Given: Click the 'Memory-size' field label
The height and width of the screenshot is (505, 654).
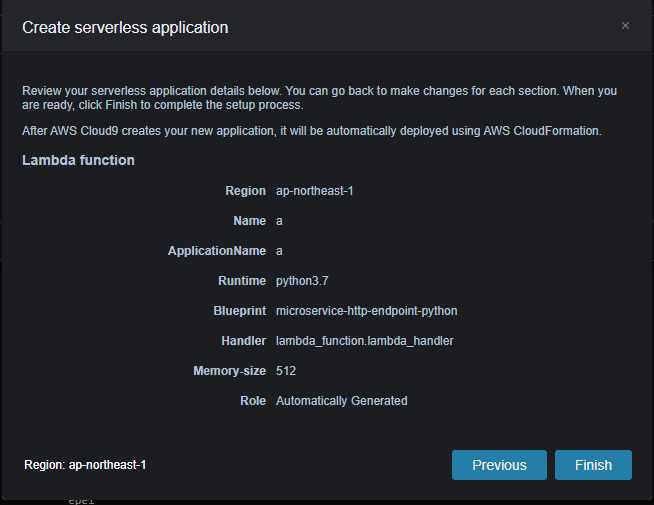Looking at the screenshot, I should click(x=229, y=371).
